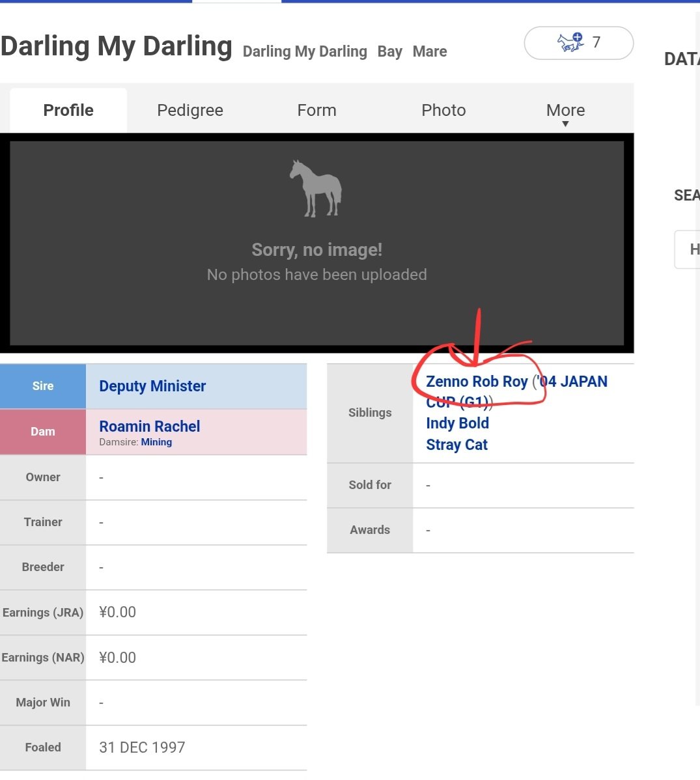Click the Major Win row label
Viewport: 700px width, 780px height.
point(43,703)
